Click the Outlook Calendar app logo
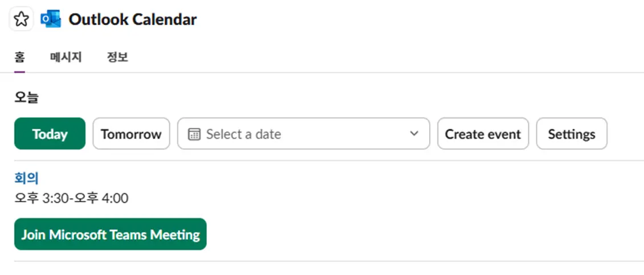The height and width of the screenshot is (275, 644). [x=51, y=19]
